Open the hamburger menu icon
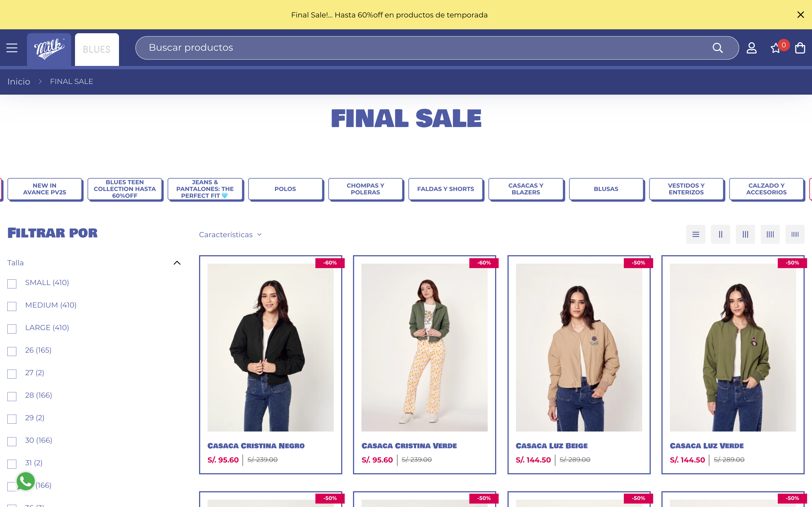 tap(12, 48)
